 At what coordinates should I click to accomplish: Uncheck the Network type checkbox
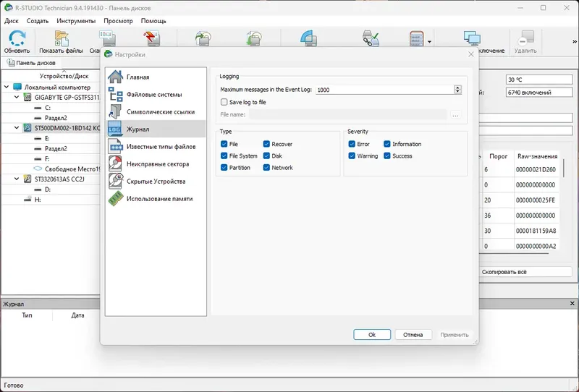(x=266, y=168)
